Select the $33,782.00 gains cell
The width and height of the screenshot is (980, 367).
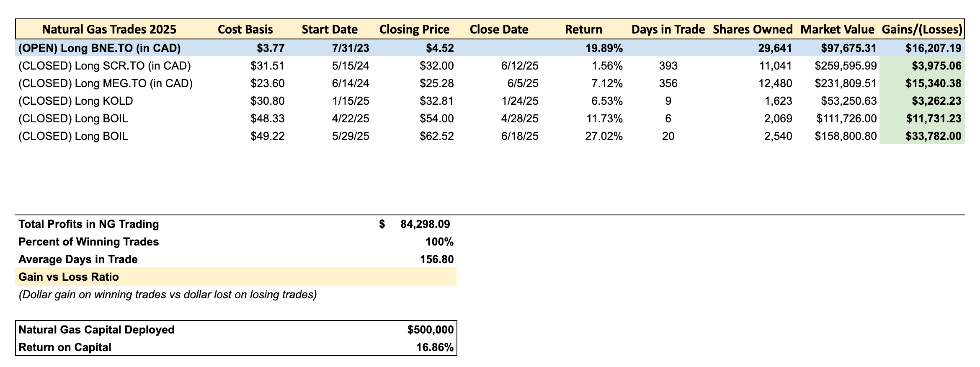(x=934, y=136)
